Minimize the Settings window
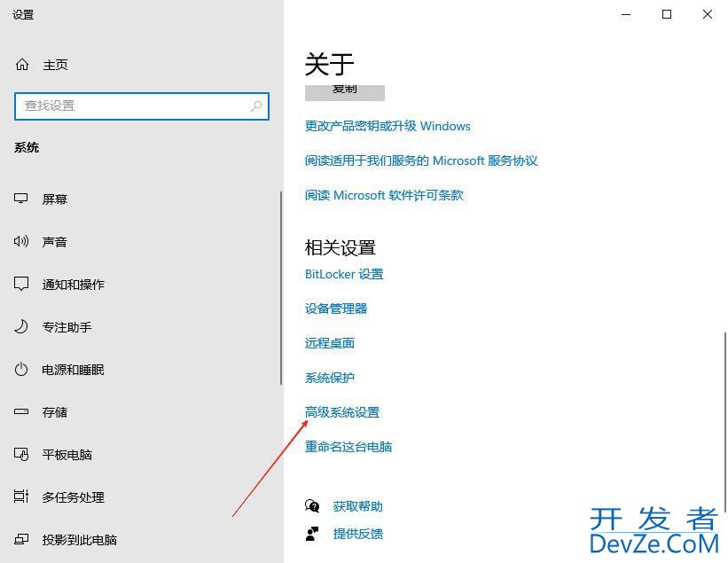The image size is (728, 563). tap(626, 14)
